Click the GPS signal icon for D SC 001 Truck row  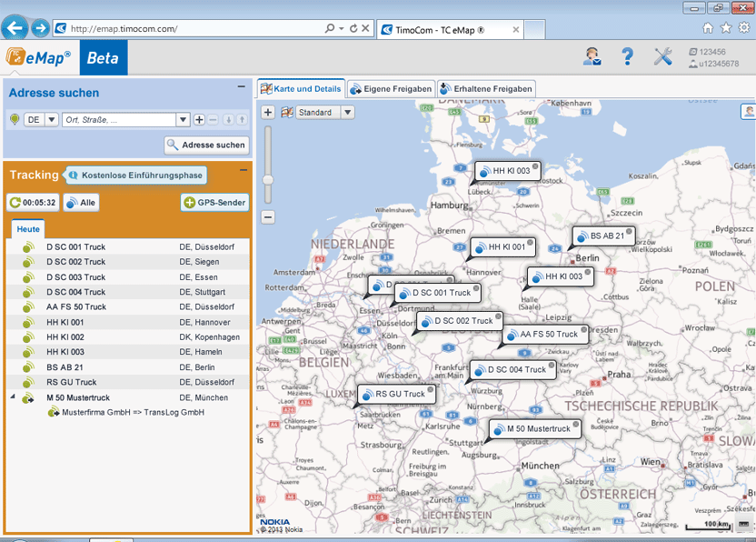[28, 247]
